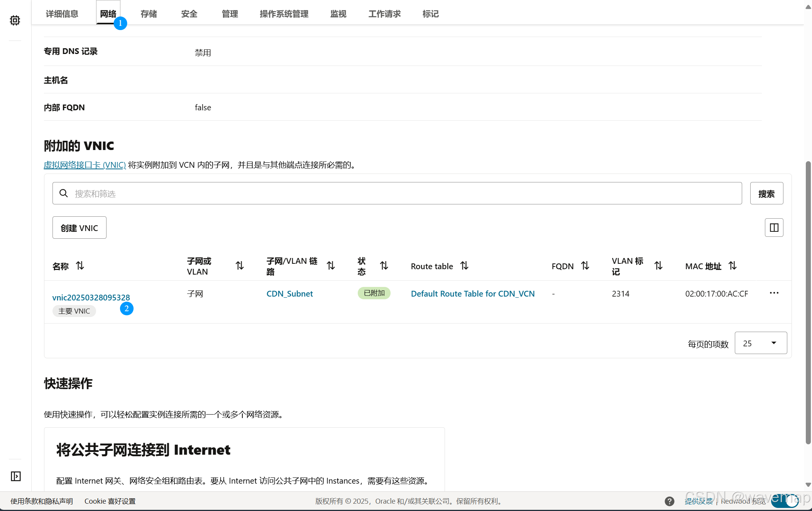The image size is (812, 511).
Task: Click the 搜索和筛选 search input field
Action: (x=397, y=193)
